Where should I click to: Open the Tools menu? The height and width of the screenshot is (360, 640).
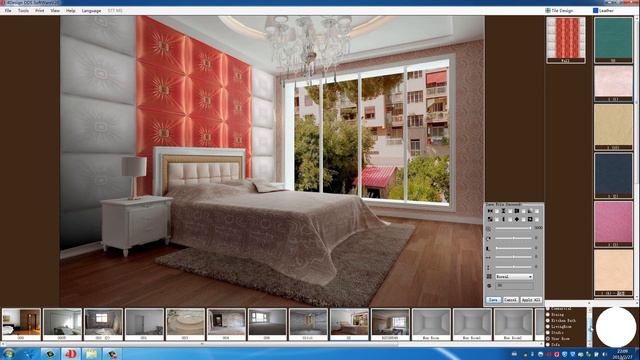tap(23, 11)
